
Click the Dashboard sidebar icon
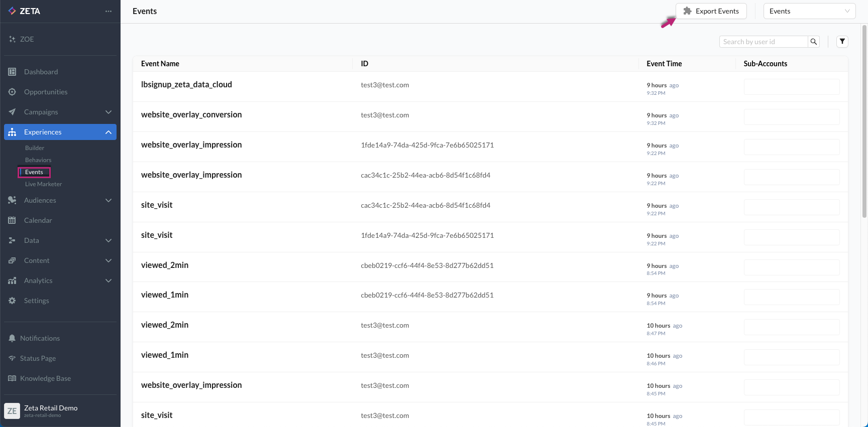[x=12, y=72]
